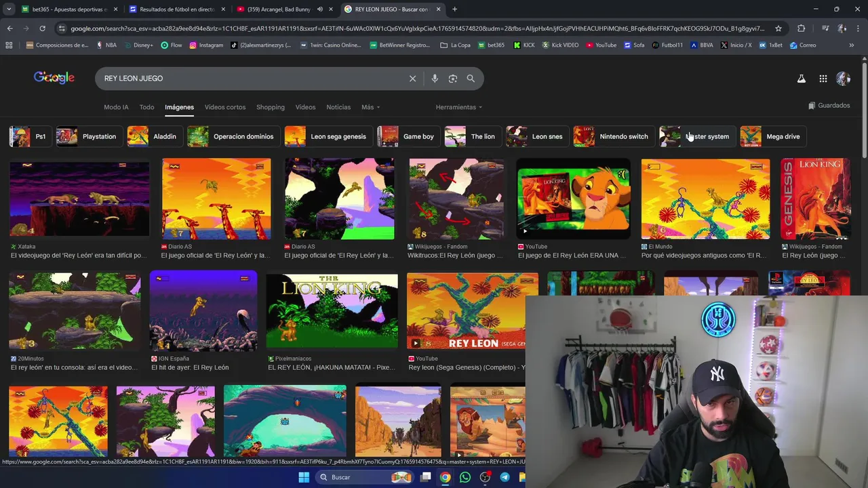Select the Vídeos cortos tab

225,107
